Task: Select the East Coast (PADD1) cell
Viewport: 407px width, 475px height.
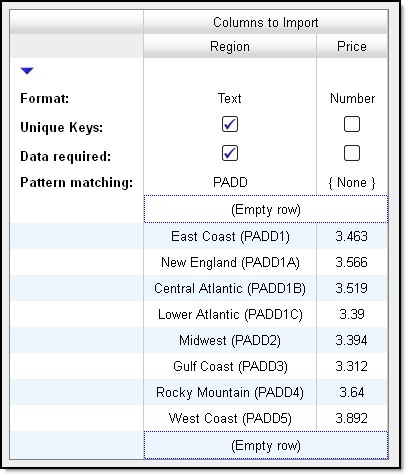Action: pyautogui.click(x=230, y=236)
